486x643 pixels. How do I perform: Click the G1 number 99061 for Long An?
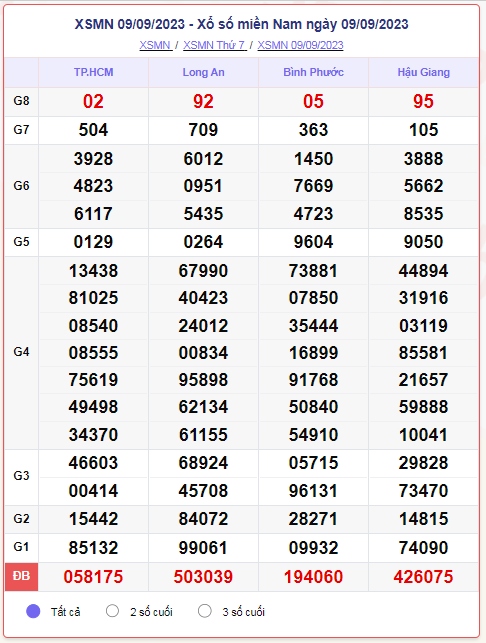203,548
